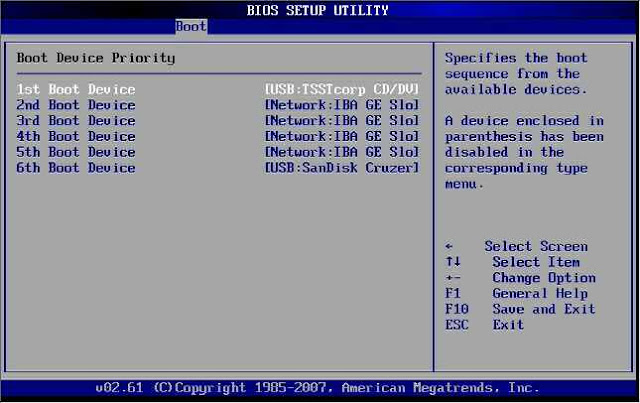This screenshot has width=640, height=403.
Task: Click the plus-minus Change Option icon
Action: [452, 278]
